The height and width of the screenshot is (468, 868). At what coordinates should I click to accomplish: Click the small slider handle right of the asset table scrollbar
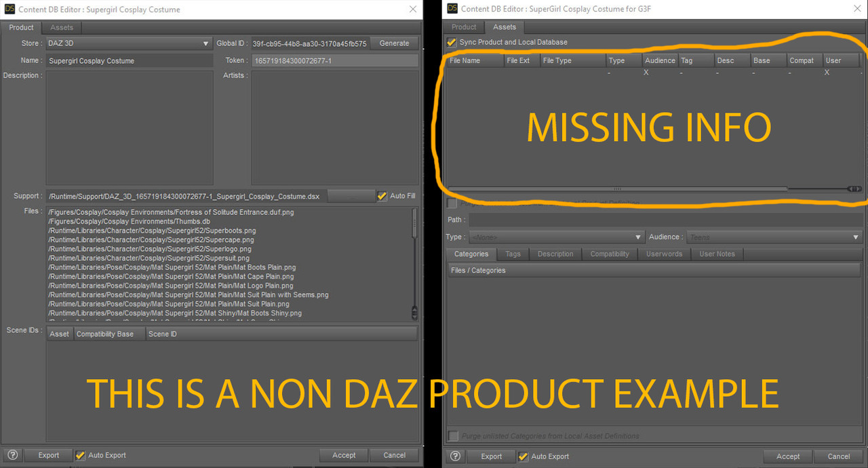click(x=855, y=189)
